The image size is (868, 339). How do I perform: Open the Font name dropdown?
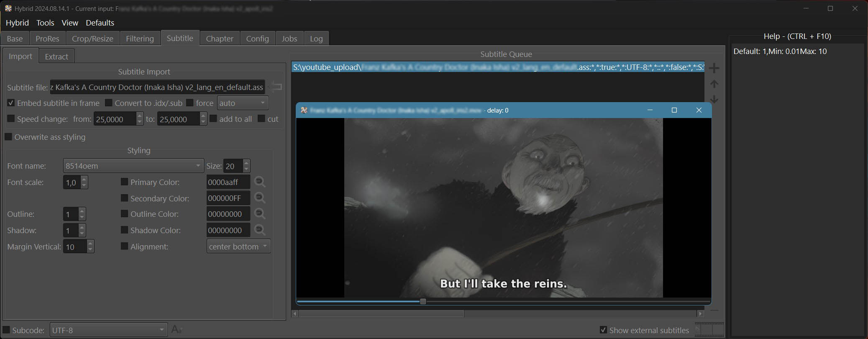pos(133,166)
